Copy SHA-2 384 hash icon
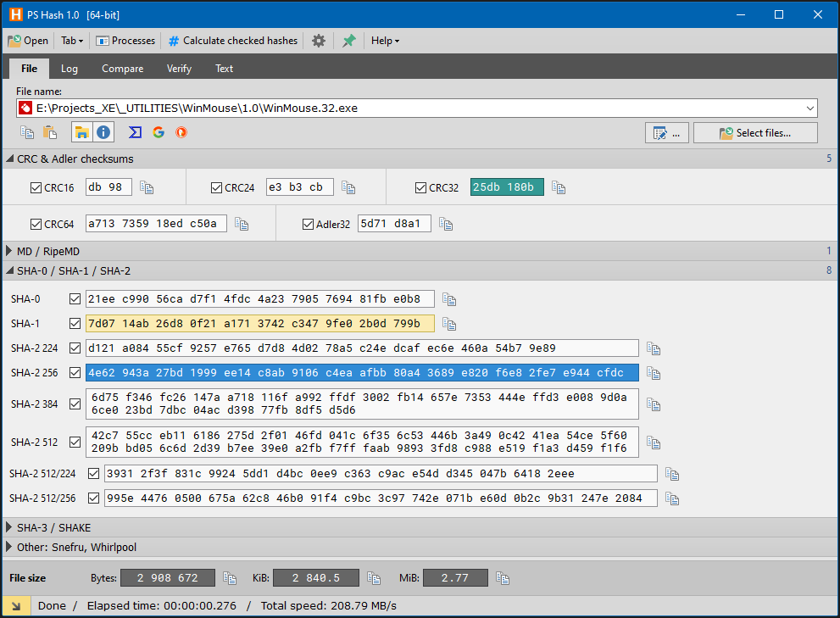 coord(654,404)
